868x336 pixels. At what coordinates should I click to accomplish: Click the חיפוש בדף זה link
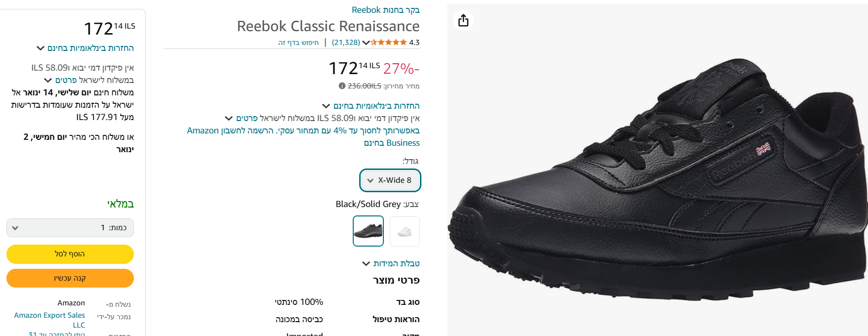(298, 42)
